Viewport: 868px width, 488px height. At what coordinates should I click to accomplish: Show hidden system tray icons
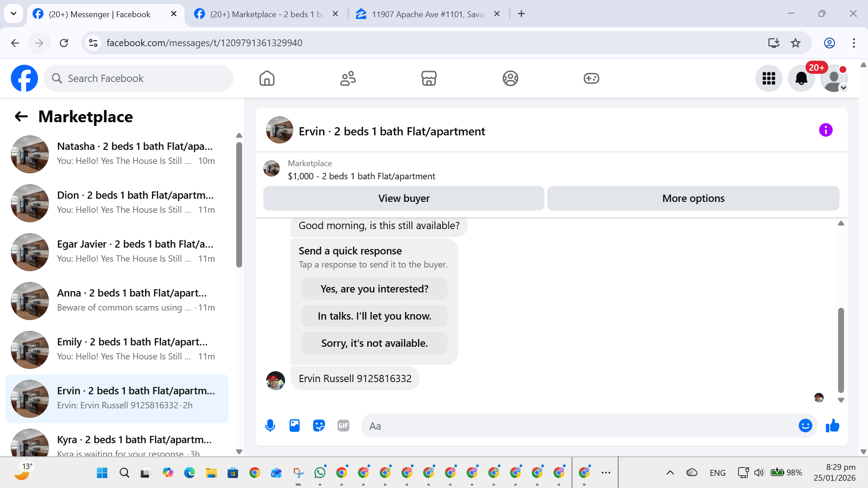tap(670, 473)
